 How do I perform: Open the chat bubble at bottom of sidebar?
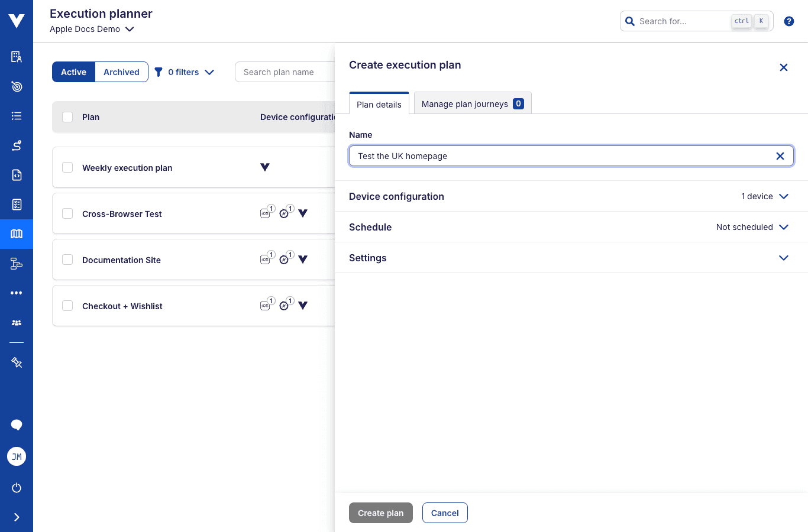[16, 424]
